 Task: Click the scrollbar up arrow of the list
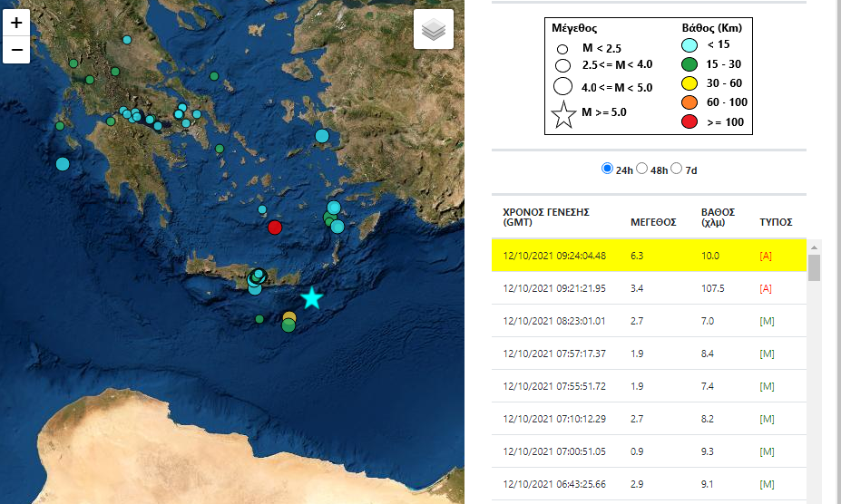[814, 247]
